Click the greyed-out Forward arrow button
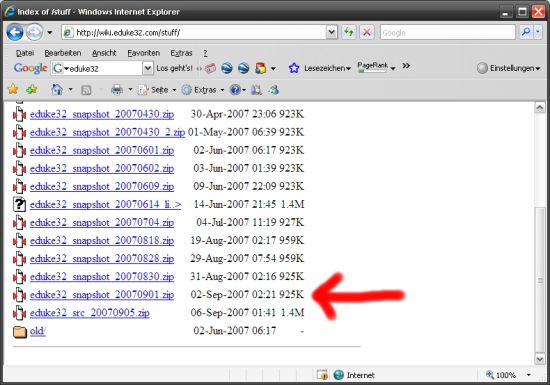 pos(34,33)
